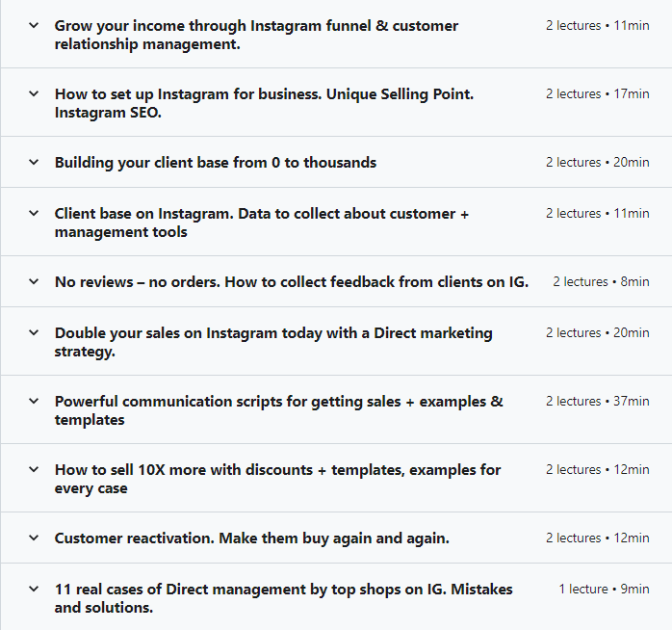Select 'Client base on Instagram' heading
This screenshot has height=630, width=672.
pos(262,223)
